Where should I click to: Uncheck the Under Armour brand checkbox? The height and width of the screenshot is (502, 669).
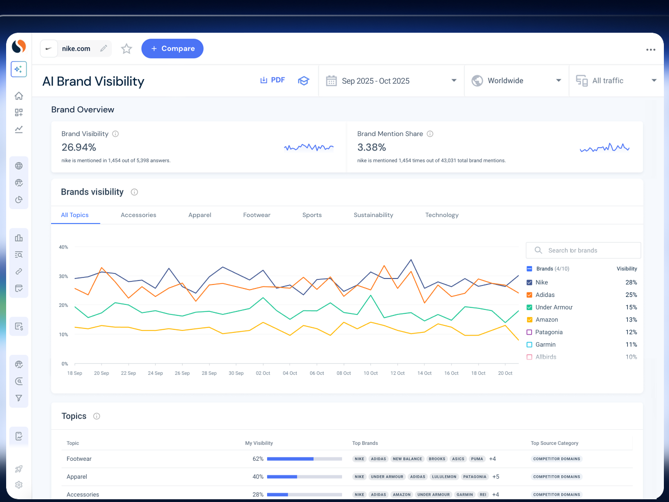[x=529, y=307]
